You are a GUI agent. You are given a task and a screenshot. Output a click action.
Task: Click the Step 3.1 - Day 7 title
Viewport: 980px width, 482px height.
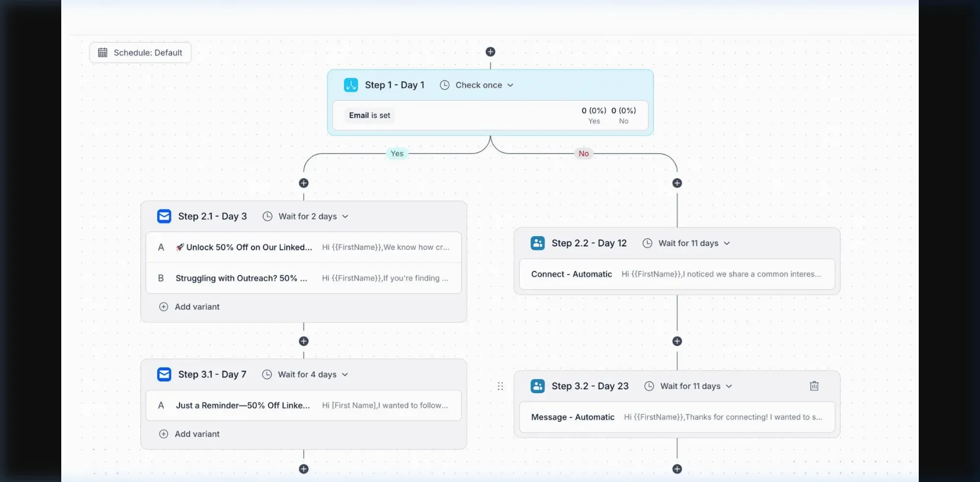pos(212,374)
